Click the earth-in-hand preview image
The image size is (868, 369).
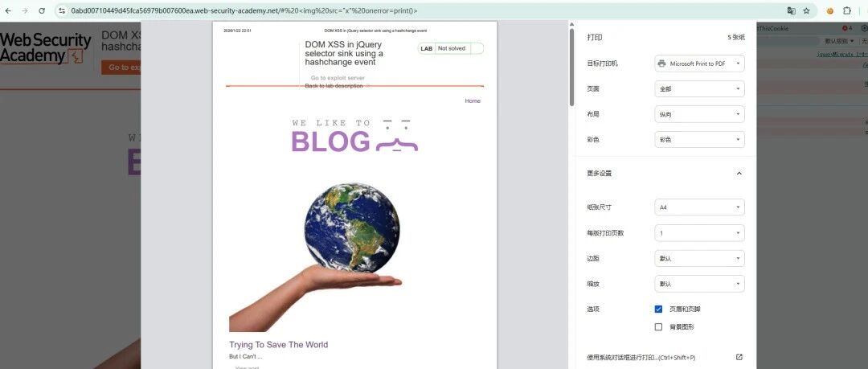pyautogui.click(x=316, y=257)
